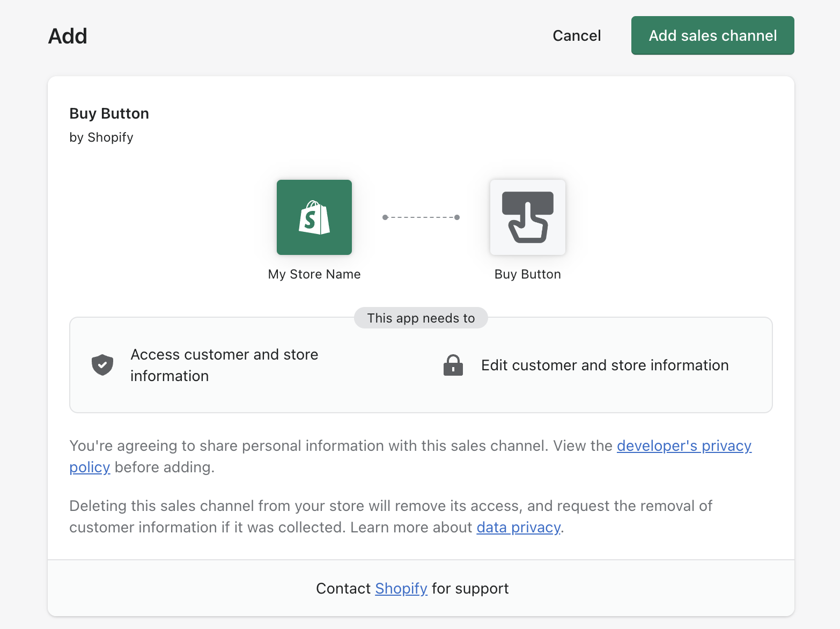Viewport: 840px width, 629px height.
Task: Click the 'Deleting this sales channel' paragraph
Action: pos(391,516)
